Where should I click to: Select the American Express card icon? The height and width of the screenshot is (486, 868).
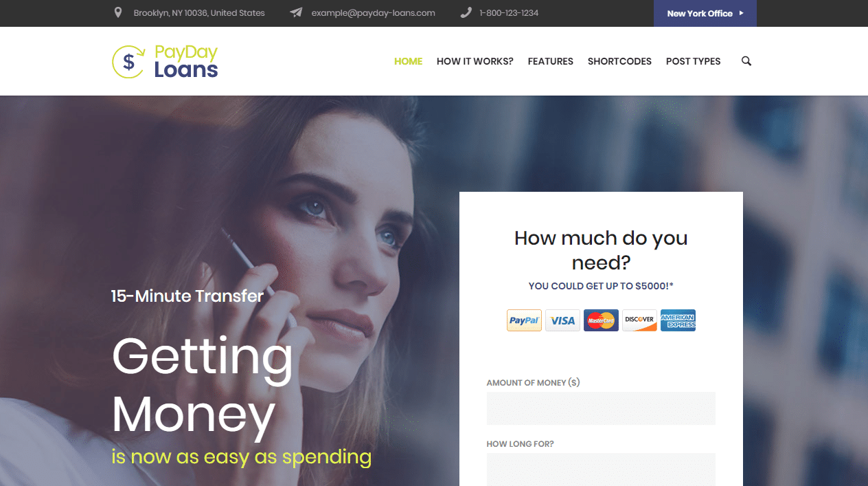678,320
